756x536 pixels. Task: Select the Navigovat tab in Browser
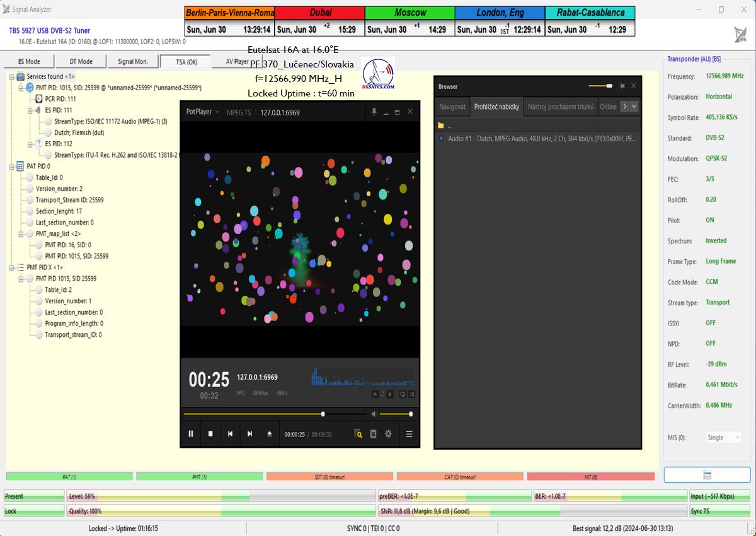tap(452, 107)
